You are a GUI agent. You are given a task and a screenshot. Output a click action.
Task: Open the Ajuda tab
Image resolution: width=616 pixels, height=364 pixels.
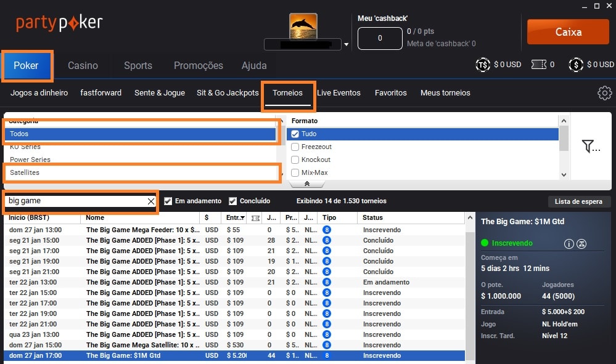point(254,65)
